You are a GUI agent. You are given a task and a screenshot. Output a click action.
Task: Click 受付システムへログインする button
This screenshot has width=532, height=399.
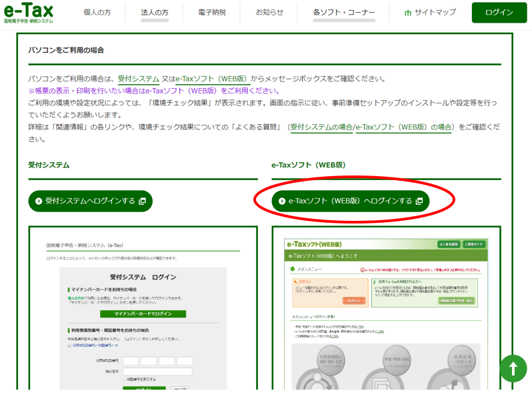(90, 201)
